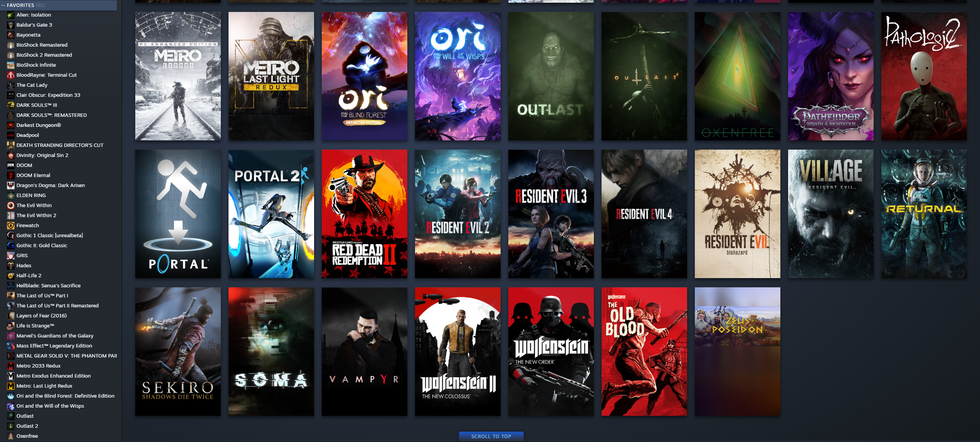
Task: Select Clair Obscur: Expedition 33 entry
Action: 48,95
